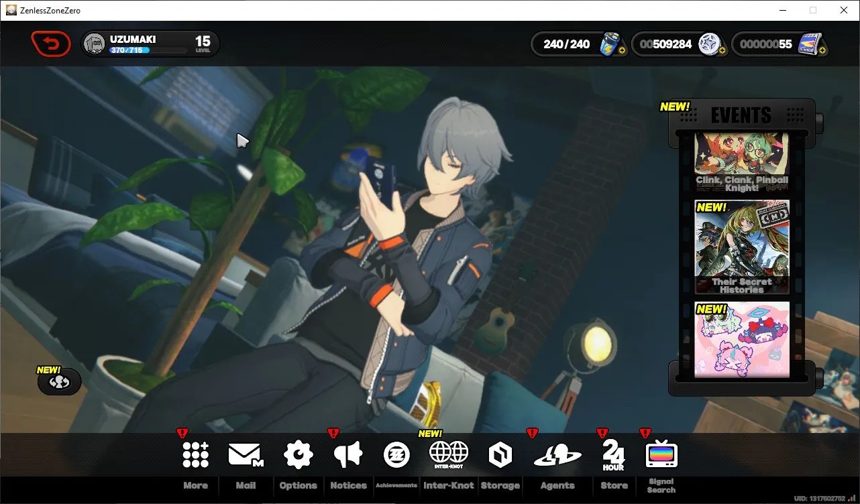Open the NEW round icon on left
Screen dimensions: 860x504
(x=60, y=381)
